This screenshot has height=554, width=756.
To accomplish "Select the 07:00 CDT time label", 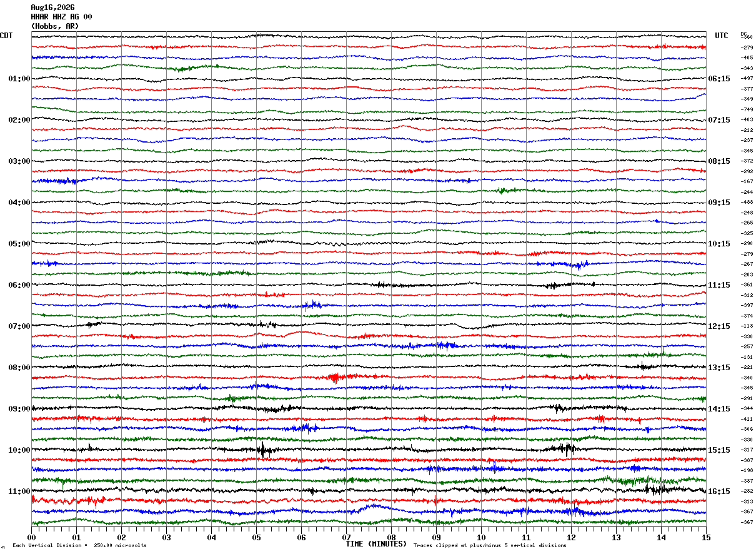I will pos(19,326).
